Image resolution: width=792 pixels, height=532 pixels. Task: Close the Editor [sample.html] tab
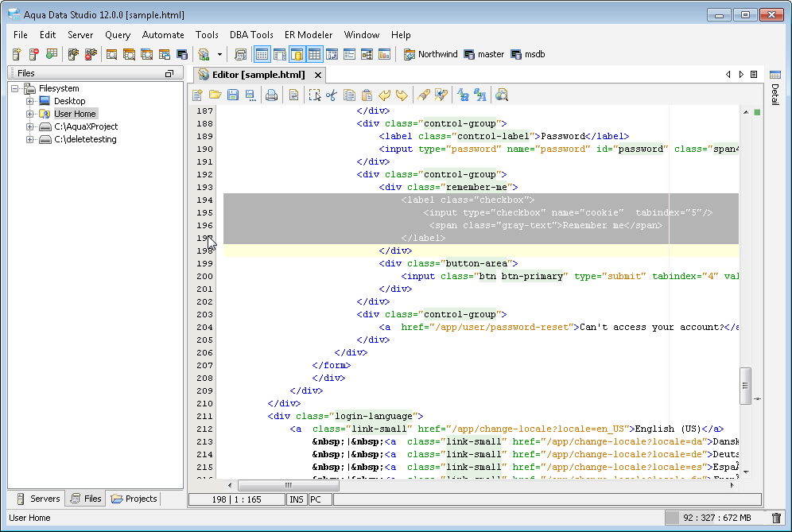(316, 75)
